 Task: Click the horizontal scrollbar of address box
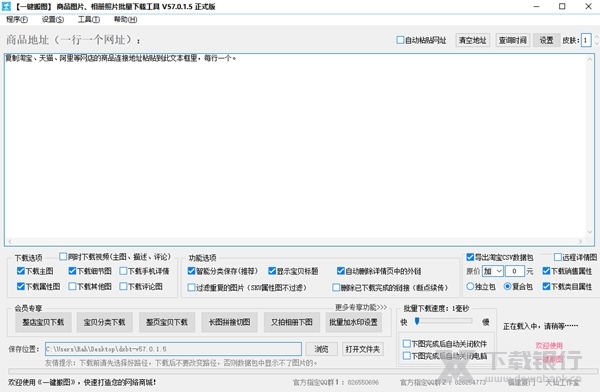tap(295, 242)
